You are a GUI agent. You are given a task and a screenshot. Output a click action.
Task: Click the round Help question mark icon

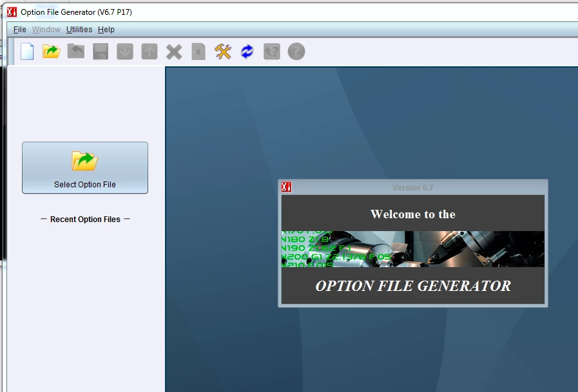(x=296, y=51)
